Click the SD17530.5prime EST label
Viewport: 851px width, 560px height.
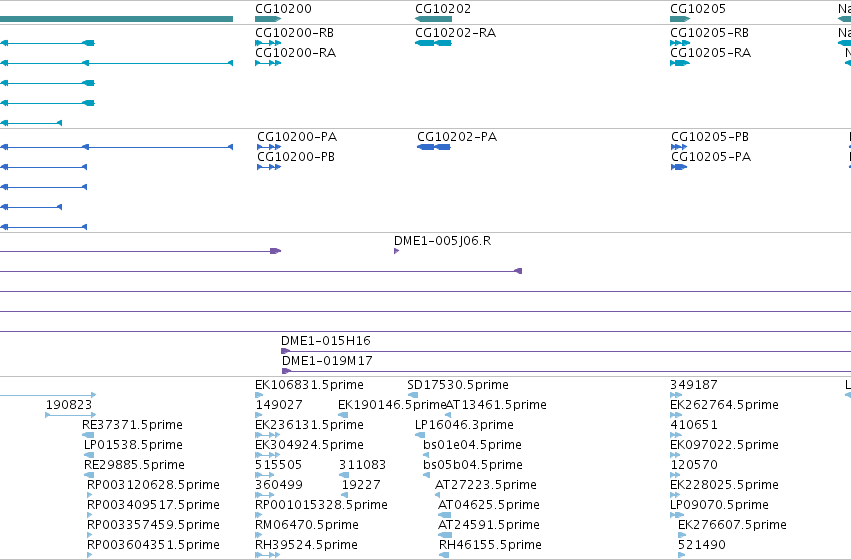tap(458, 385)
